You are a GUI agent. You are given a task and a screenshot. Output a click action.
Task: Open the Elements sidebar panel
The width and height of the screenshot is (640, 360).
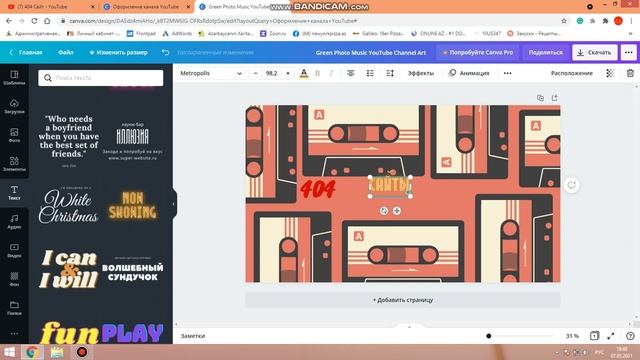point(14,164)
